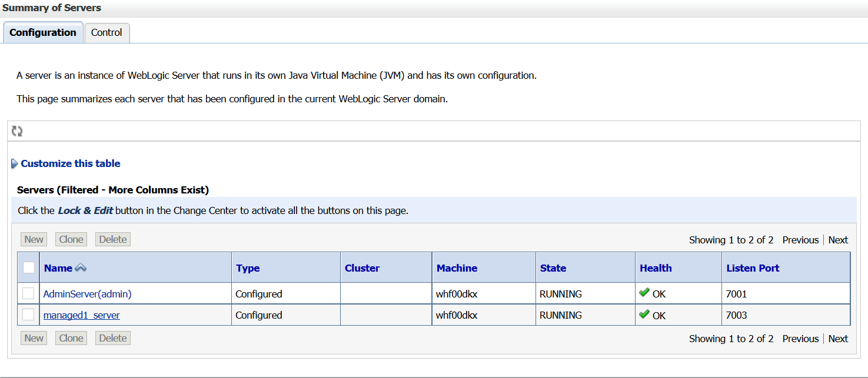868x378 pixels.
Task: Click top Previous pagination link
Action: click(800, 240)
